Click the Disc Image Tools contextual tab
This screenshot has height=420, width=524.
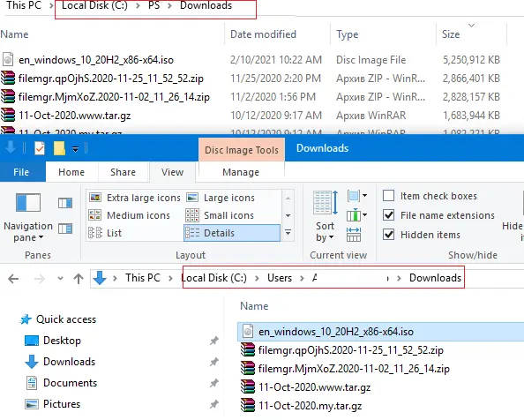(242, 150)
